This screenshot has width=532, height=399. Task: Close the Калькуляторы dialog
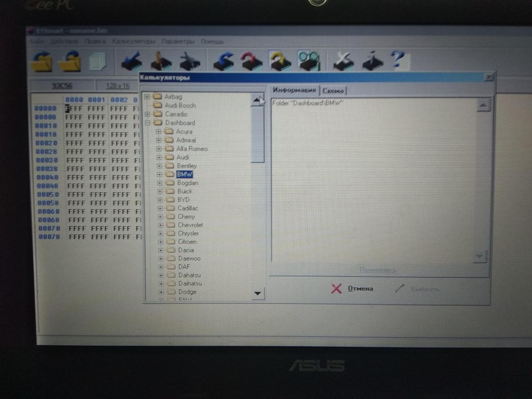pos(488,77)
